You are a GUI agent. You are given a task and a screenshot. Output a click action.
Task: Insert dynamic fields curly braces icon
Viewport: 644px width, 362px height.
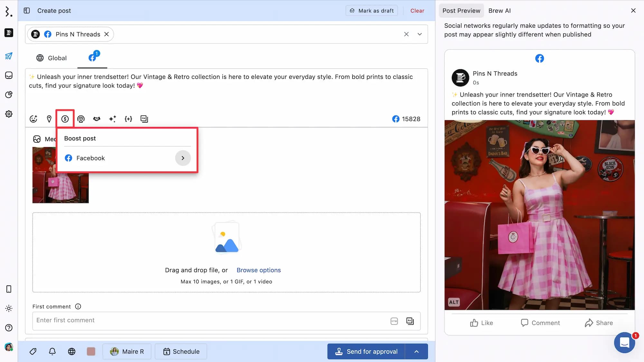click(x=128, y=119)
